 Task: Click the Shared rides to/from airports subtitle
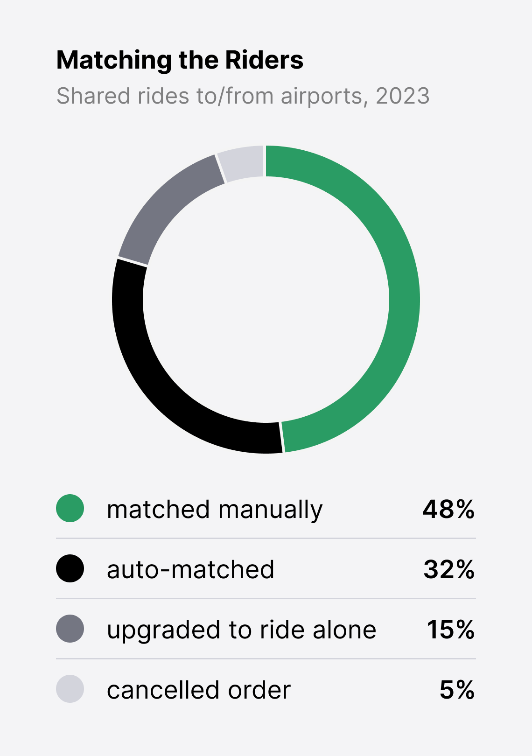[243, 96]
